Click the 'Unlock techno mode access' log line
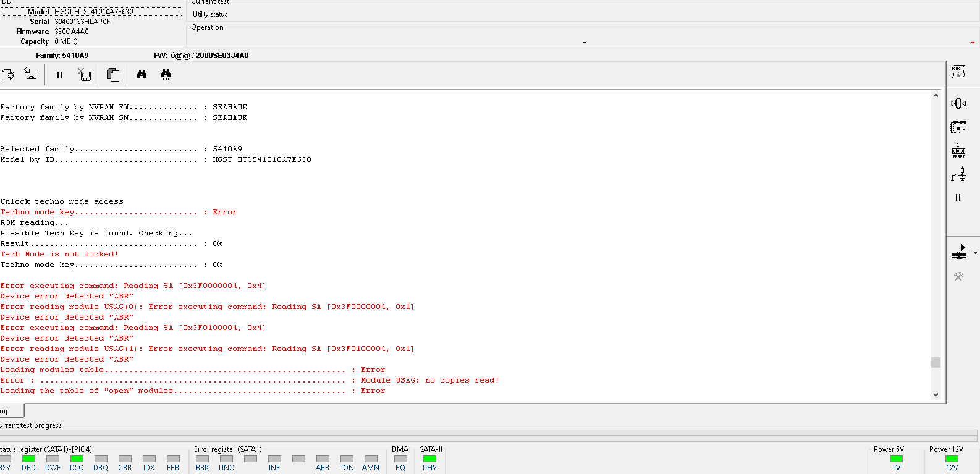The width and height of the screenshot is (980, 474). coord(62,201)
